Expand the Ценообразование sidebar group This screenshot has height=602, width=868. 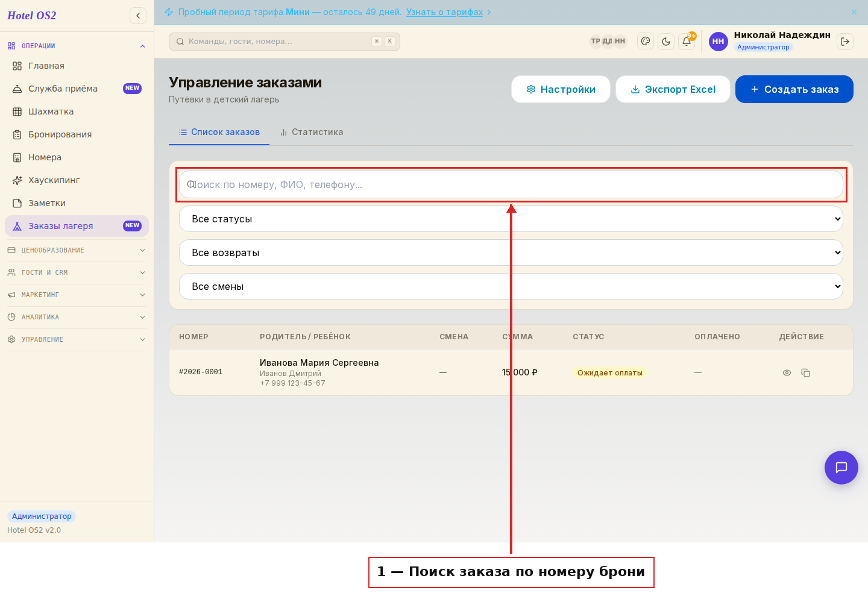click(77, 250)
